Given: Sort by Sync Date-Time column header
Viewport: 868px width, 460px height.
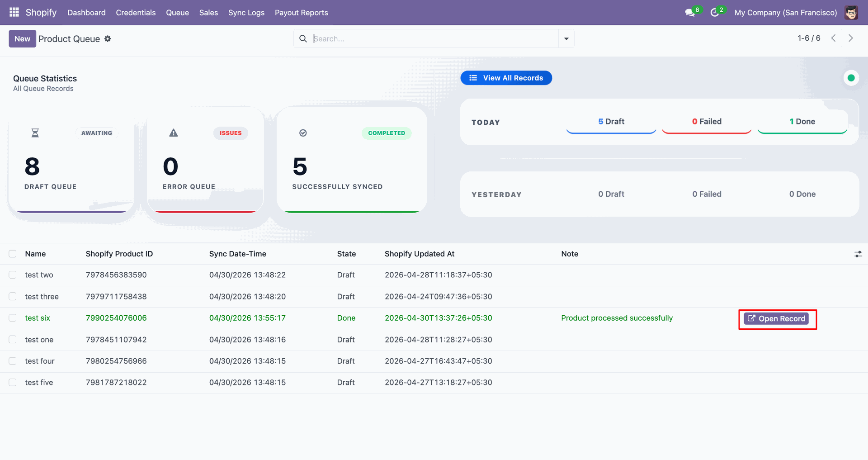Looking at the screenshot, I should click(x=238, y=254).
